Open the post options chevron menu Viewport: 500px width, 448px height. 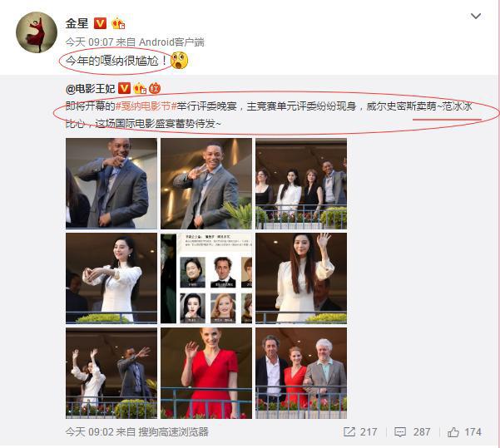pyautogui.click(x=475, y=16)
